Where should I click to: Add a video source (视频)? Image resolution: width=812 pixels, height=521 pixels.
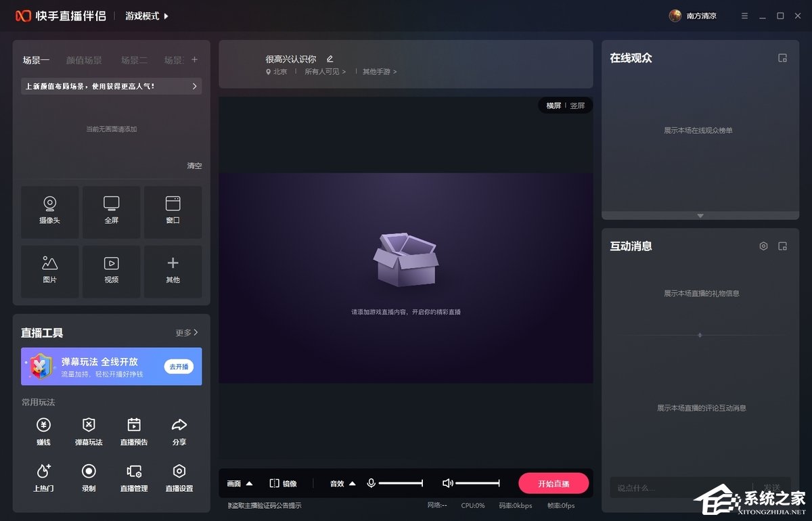point(111,271)
